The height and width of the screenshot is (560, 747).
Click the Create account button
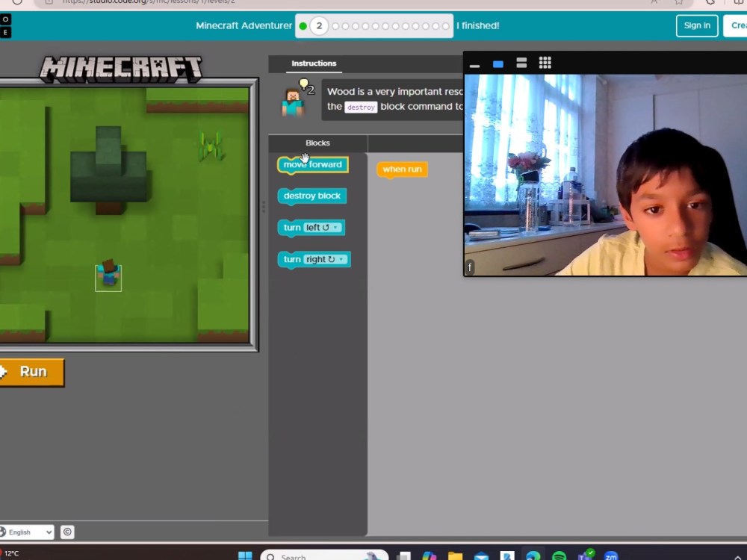(x=736, y=25)
